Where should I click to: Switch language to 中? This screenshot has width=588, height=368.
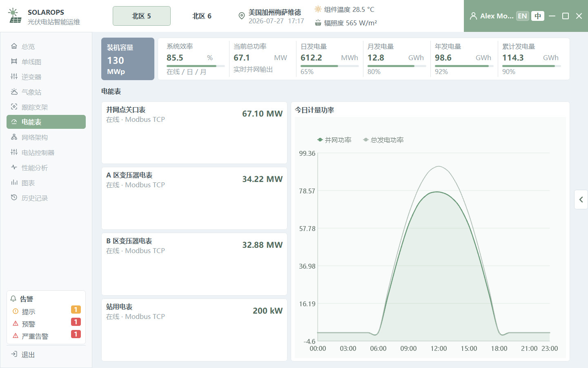pyautogui.click(x=538, y=16)
